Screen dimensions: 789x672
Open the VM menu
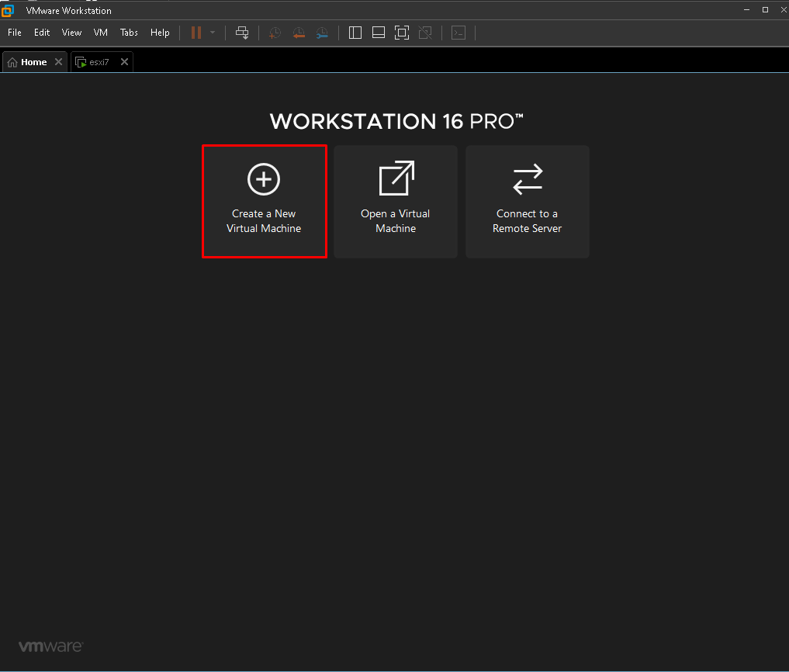tap(101, 33)
